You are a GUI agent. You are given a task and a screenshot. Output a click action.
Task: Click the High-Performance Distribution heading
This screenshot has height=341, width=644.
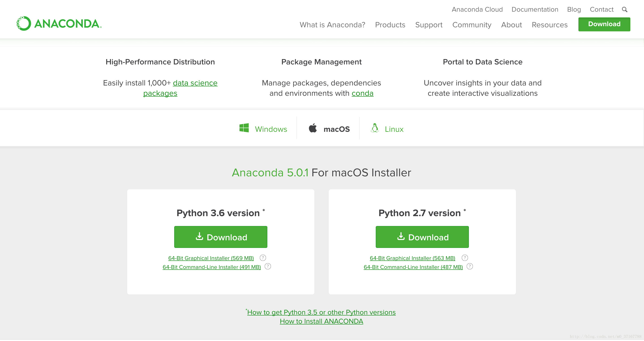click(160, 62)
